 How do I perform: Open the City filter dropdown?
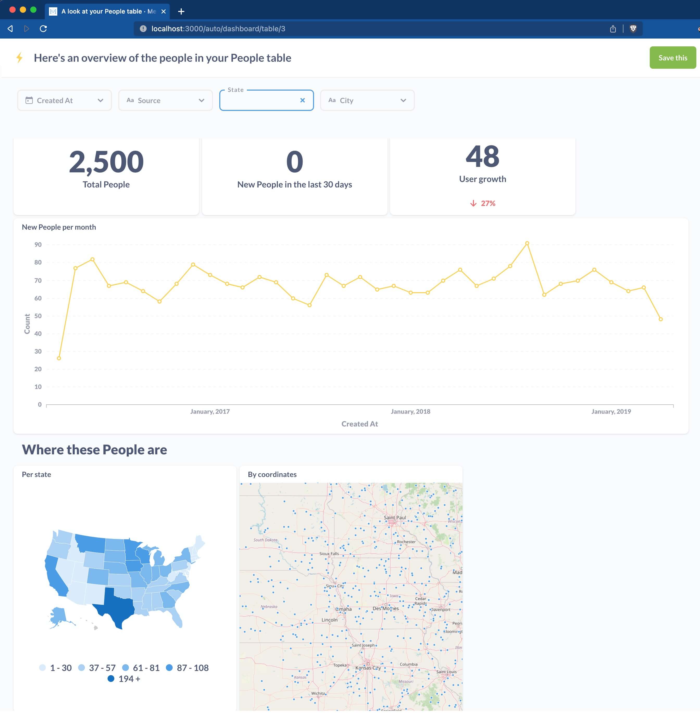[x=403, y=100]
